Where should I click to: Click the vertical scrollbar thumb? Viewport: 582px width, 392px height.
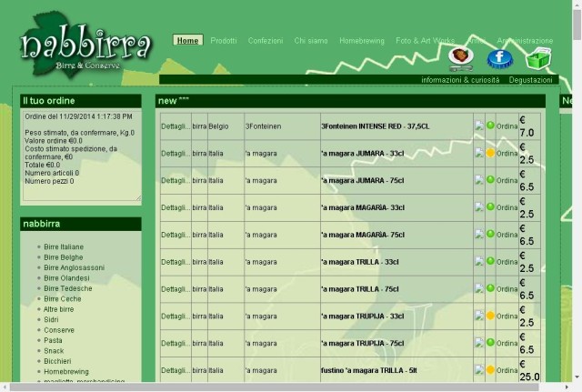pyautogui.click(x=577, y=25)
